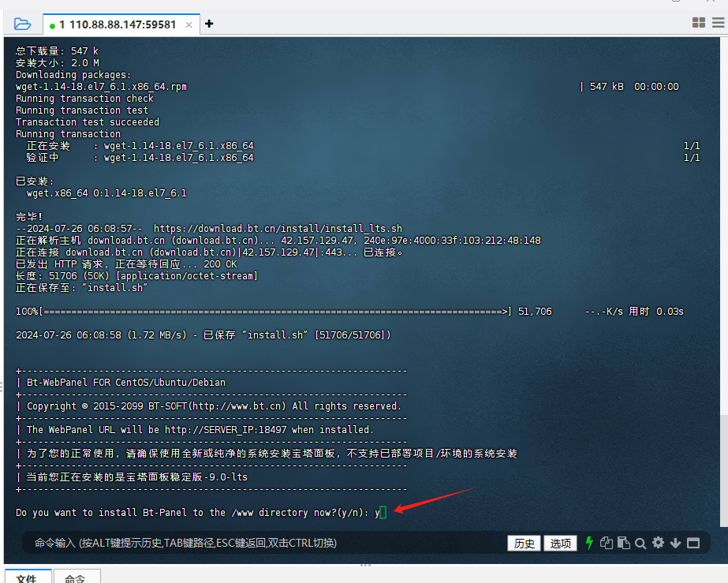Switch to session tab 110.88.88.147:59581

click(x=117, y=24)
